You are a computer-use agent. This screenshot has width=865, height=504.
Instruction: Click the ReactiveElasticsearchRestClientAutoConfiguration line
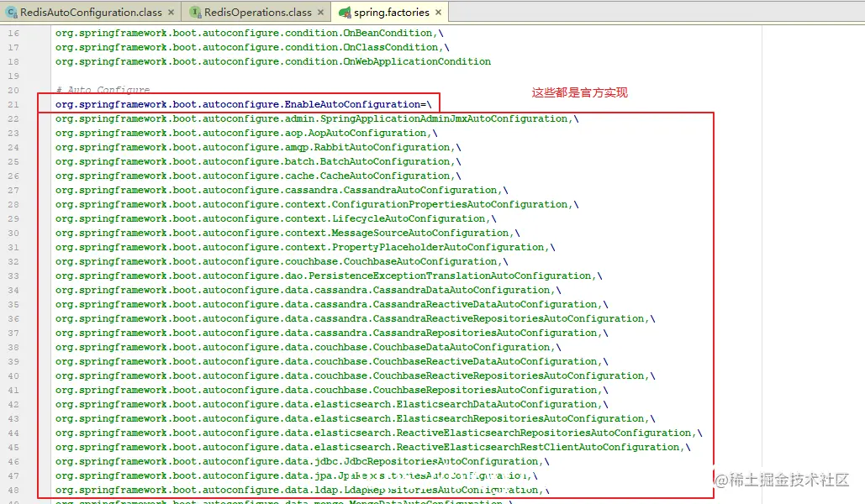[x=373, y=448]
